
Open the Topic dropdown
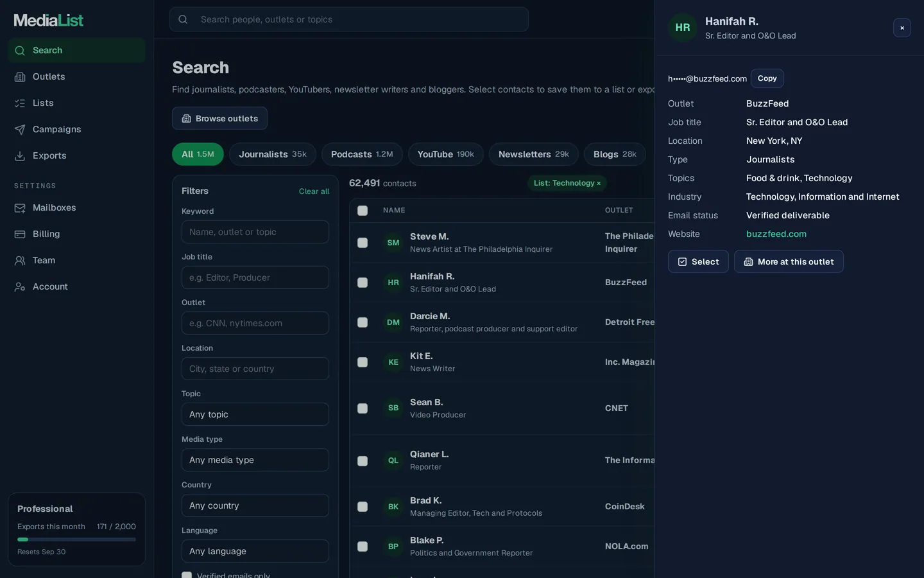[x=255, y=414]
